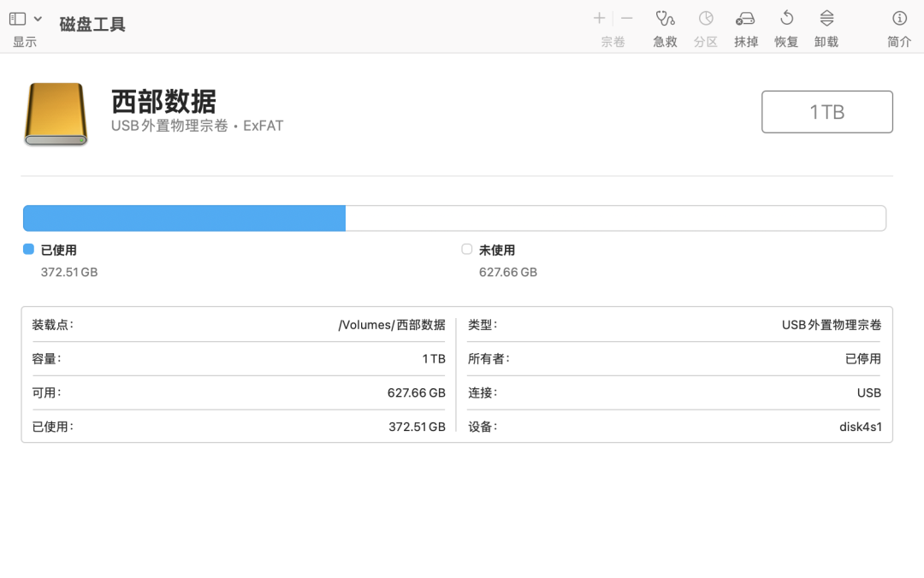Select the Erase (抹掉) icon
924x578 pixels.
tap(745, 19)
